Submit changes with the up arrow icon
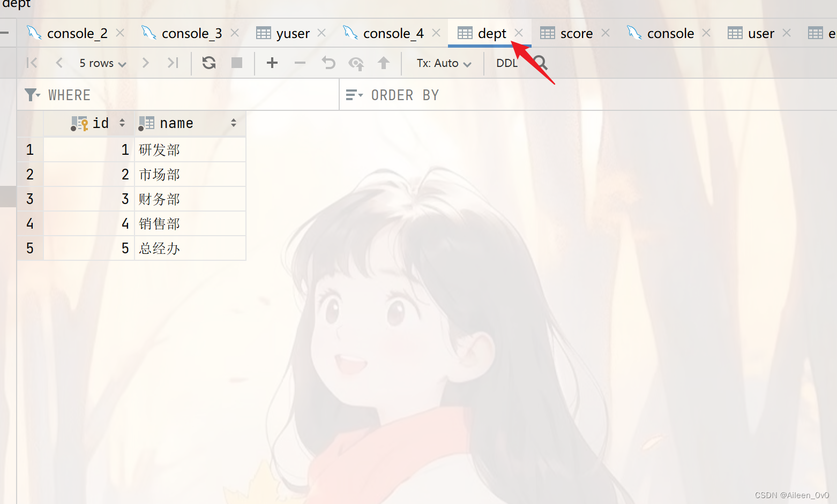The height and width of the screenshot is (504, 837). click(x=384, y=63)
